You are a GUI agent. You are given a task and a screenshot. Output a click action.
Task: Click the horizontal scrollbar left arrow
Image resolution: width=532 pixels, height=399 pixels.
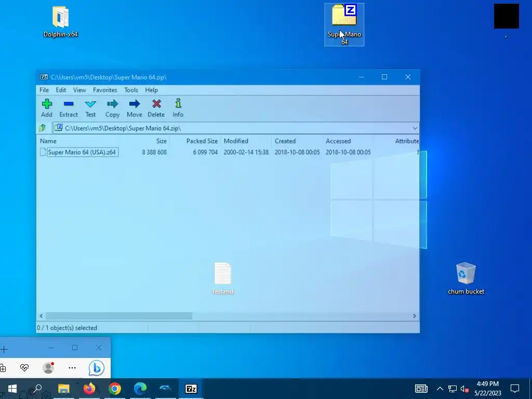click(41, 316)
